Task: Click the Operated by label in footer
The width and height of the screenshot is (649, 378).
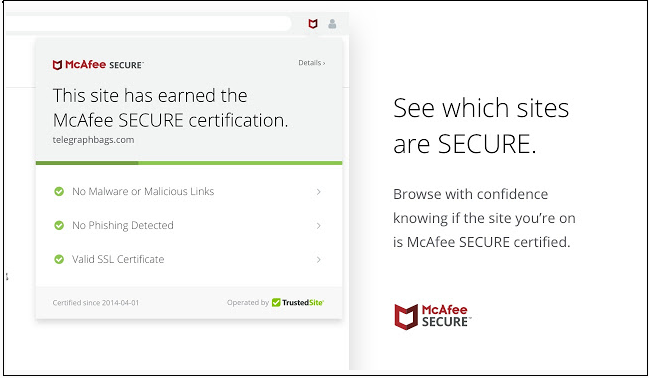Action: 248,303
